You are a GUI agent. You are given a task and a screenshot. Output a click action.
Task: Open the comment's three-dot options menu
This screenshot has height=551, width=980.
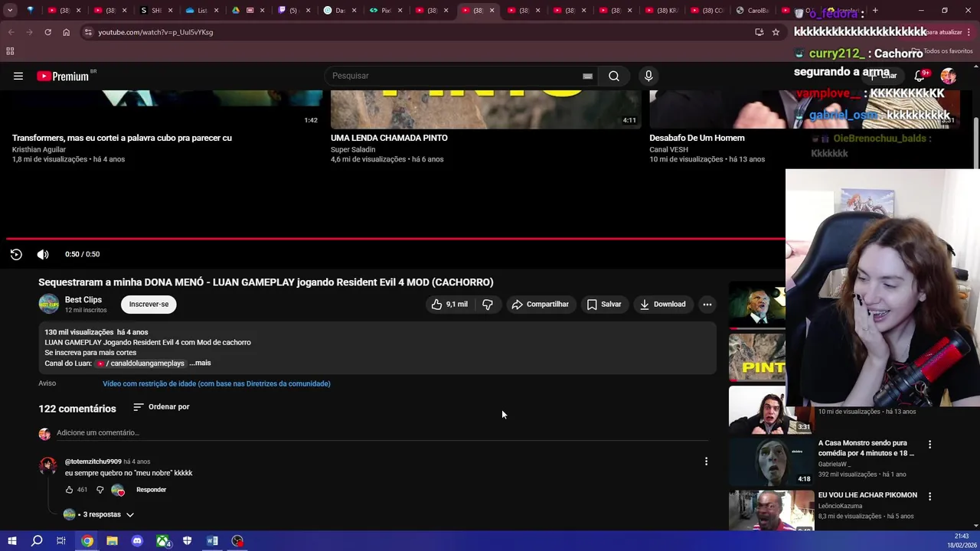706,461
